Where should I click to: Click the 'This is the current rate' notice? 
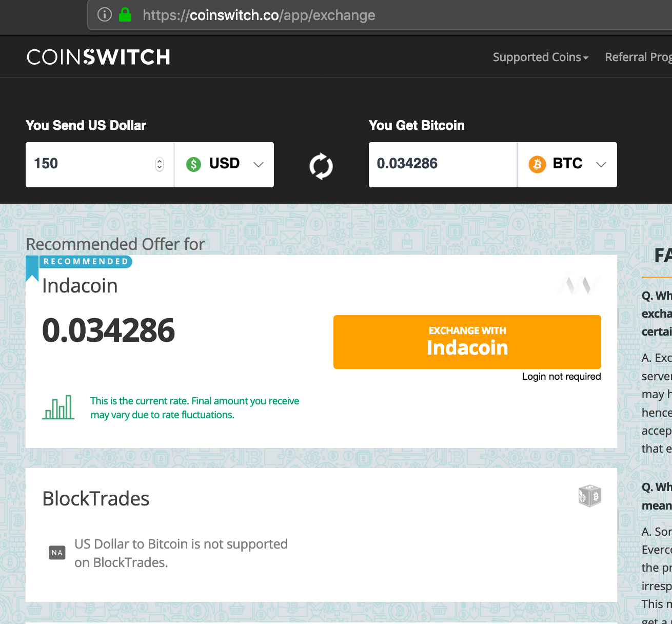click(x=195, y=407)
